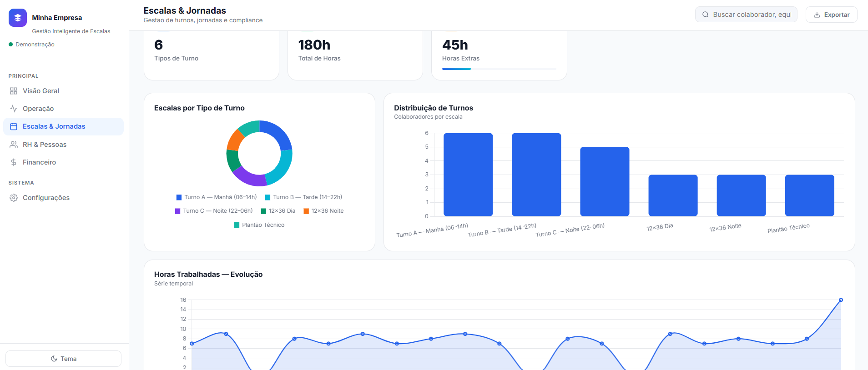868x370 pixels.
Task: Click the Exportar button
Action: coord(831,15)
